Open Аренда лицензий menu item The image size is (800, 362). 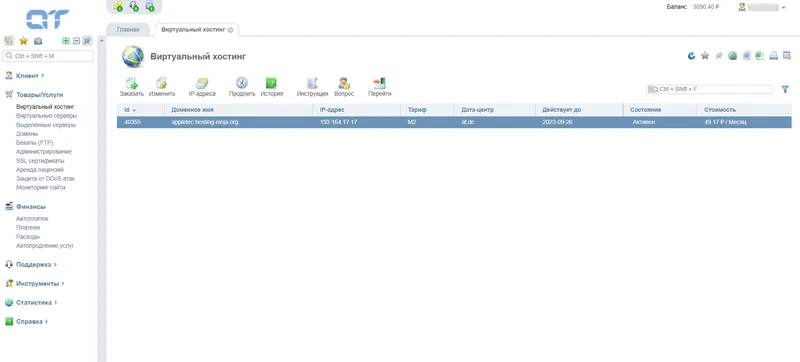pyautogui.click(x=40, y=169)
